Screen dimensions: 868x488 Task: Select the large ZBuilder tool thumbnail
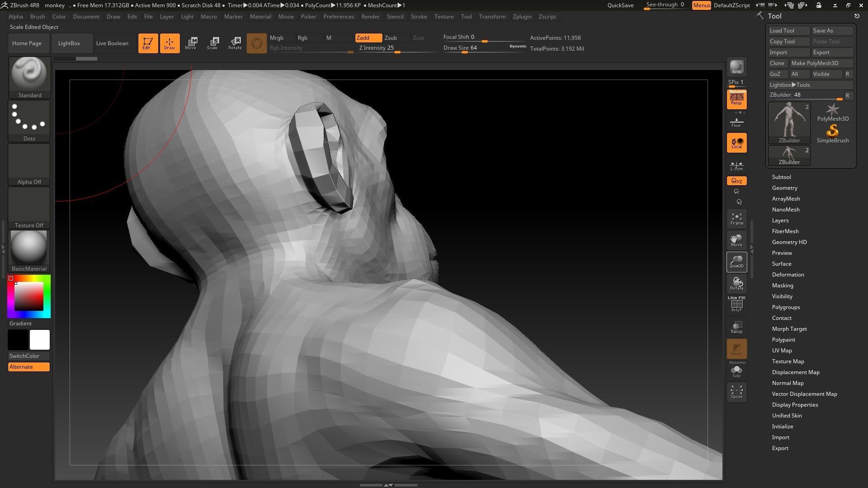[789, 123]
